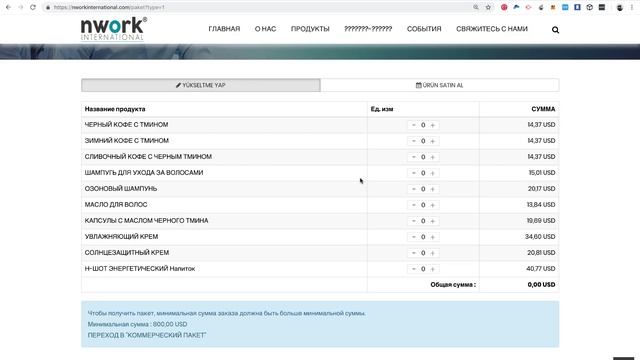Increase quantity of Н-ШОТ ЭНЕРГЕТИЧЕСКИЙ Напиток
640x360 pixels.
pos(433,269)
